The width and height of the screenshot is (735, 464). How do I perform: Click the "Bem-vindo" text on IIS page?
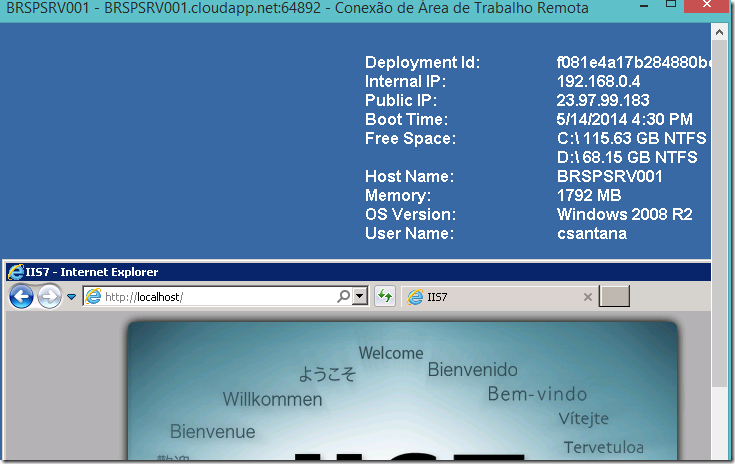[x=537, y=394]
